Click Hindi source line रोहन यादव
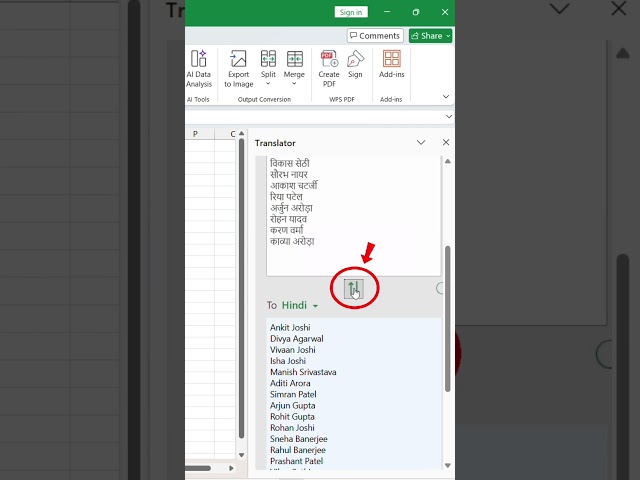Screen dimensions: 640x480 pyautogui.click(x=288, y=219)
